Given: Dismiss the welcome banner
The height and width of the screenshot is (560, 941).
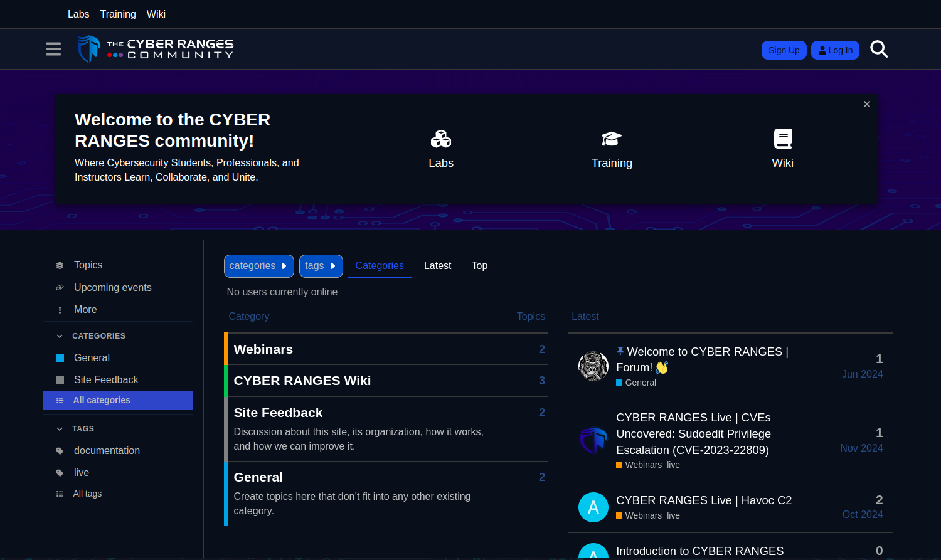Looking at the screenshot, I should pyautogui.click(x=866, y=104).
